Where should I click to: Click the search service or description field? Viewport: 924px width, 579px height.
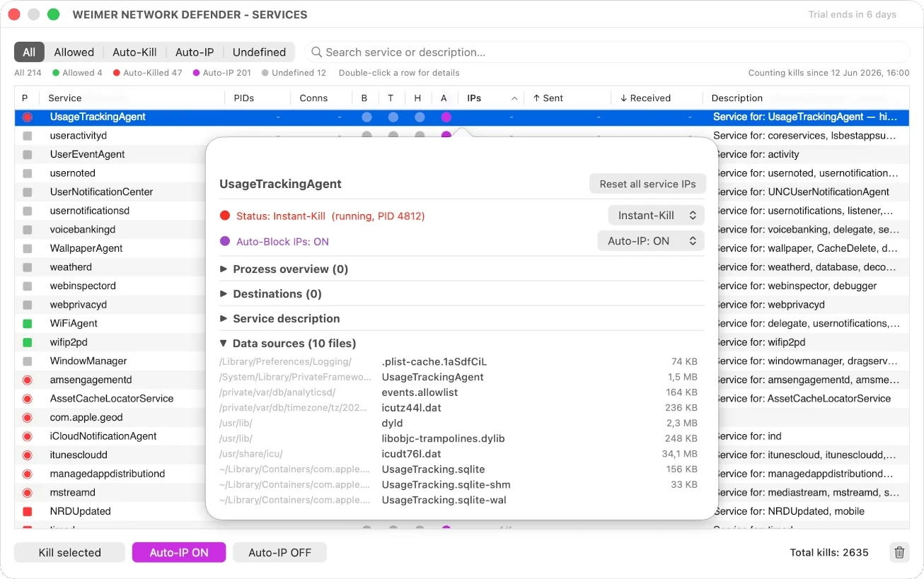[608, 52]
